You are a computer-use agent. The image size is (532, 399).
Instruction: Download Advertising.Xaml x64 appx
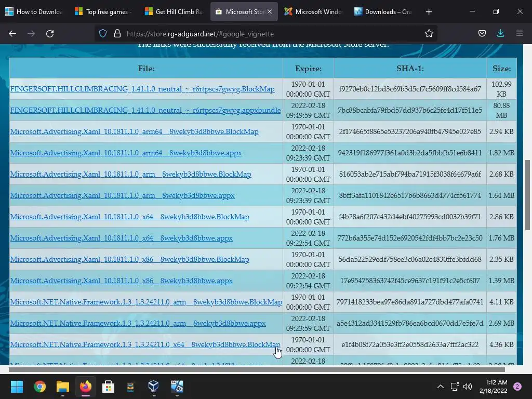[122, 238]
